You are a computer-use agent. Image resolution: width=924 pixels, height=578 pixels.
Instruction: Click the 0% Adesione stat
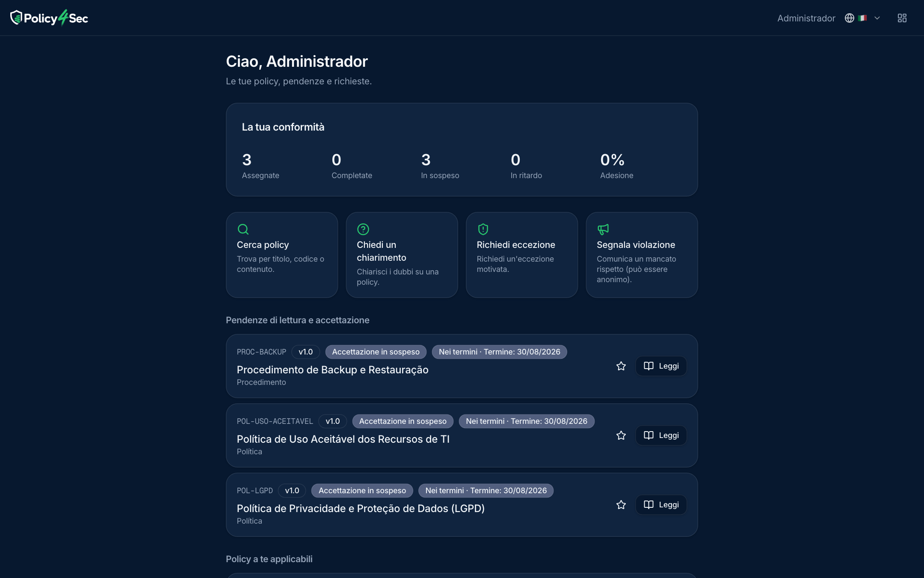(616, 166)
